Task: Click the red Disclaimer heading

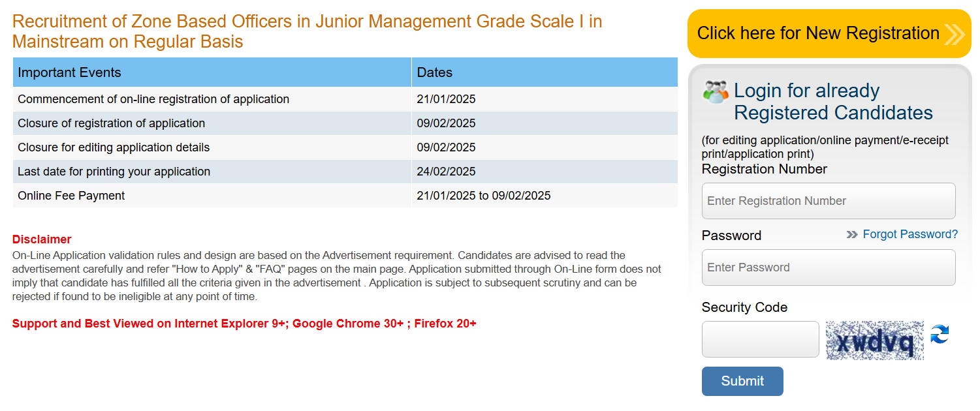Action: [x=42, y=239]
